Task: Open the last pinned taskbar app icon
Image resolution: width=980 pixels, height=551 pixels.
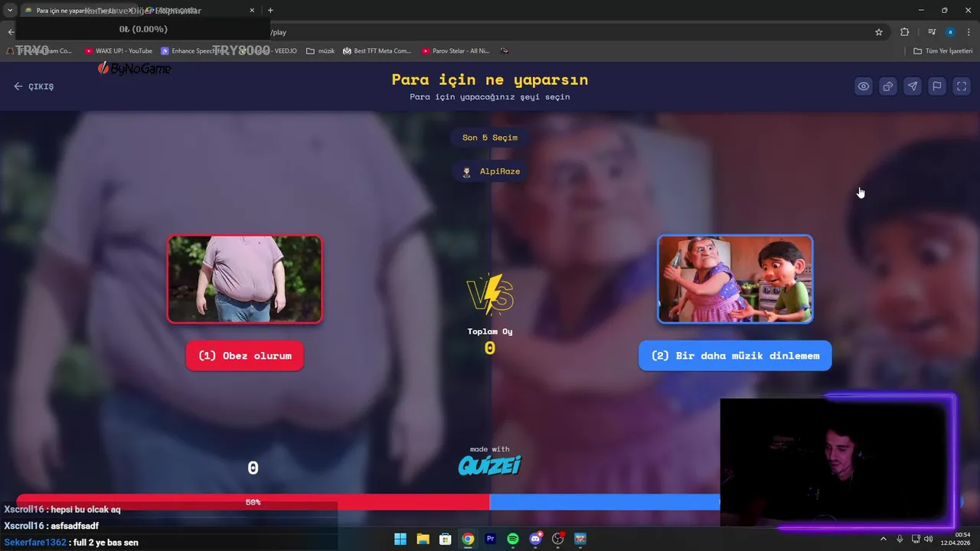Action: point(580,539)
